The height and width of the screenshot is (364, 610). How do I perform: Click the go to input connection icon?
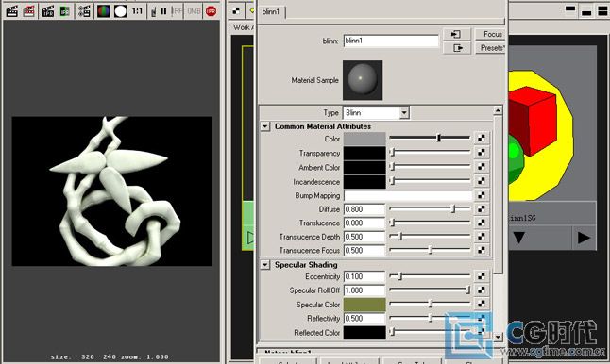(457, 34)
